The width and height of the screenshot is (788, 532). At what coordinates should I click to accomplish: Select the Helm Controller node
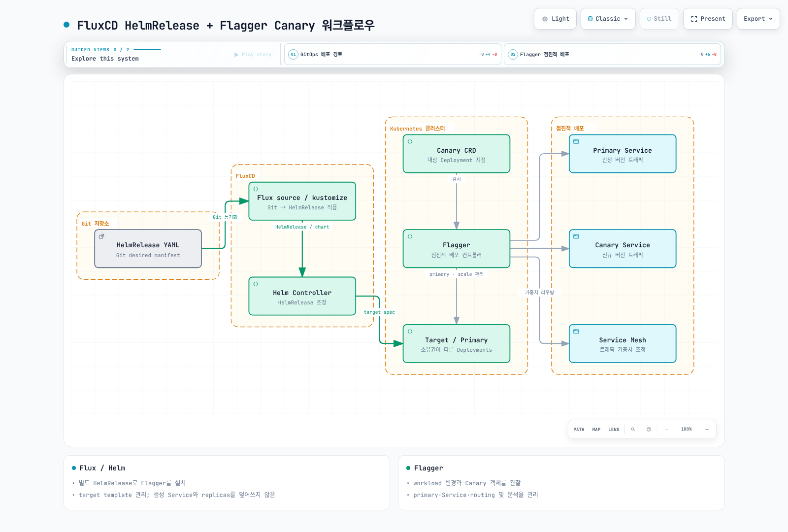[302, 296]
